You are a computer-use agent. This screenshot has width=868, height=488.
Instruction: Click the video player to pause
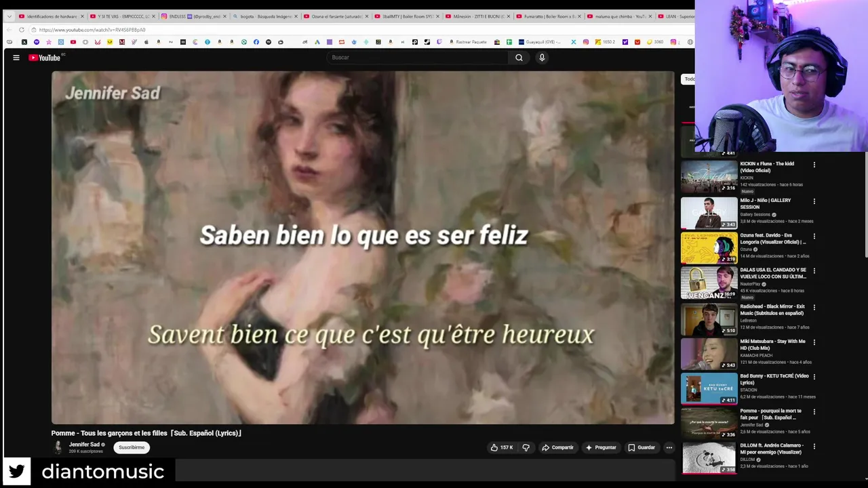[x=363, y=248]
